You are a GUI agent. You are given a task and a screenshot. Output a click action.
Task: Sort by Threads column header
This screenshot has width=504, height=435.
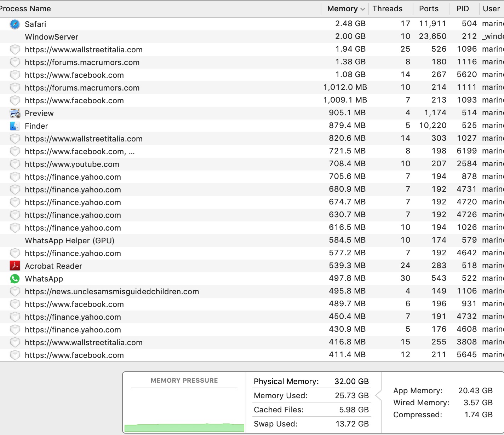coord(388,9)
